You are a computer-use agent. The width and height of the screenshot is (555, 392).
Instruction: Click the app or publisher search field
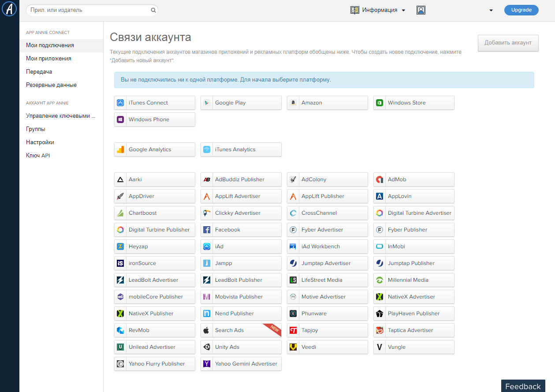click(92, 10)
